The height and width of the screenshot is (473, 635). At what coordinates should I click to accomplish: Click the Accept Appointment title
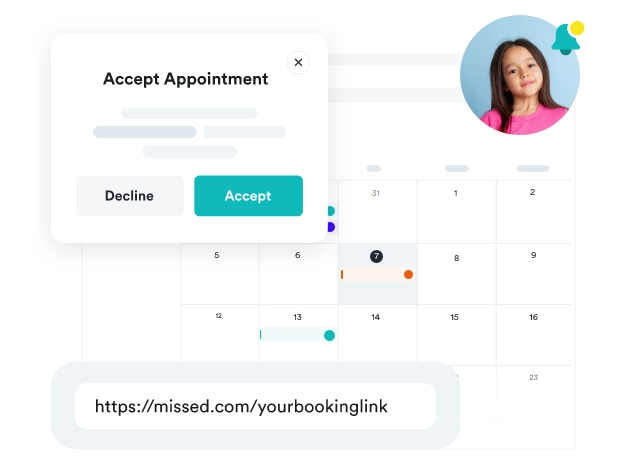[186, 79]
